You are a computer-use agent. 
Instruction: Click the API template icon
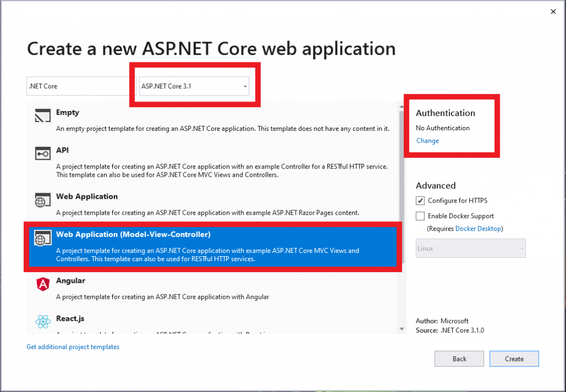pyautogui.click(x=43, y=153)
